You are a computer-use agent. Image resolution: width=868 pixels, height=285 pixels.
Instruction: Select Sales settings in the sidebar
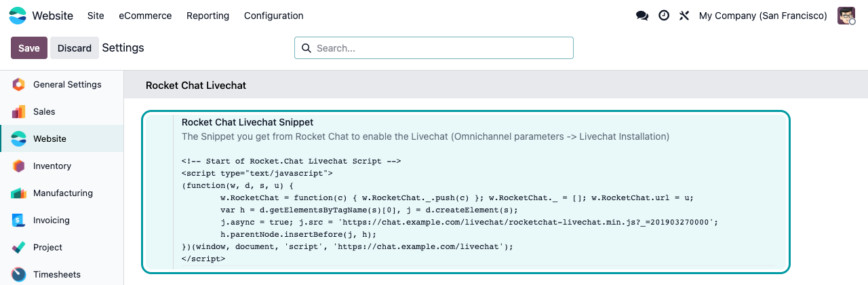click(x=62, y=112)
